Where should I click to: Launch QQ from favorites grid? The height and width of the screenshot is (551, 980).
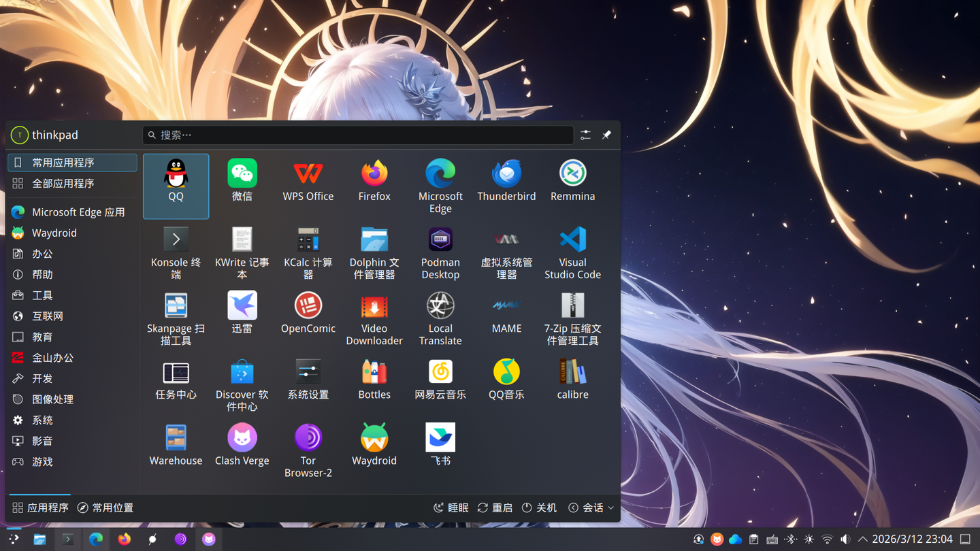pyautogui.click(x=176, y=186)
